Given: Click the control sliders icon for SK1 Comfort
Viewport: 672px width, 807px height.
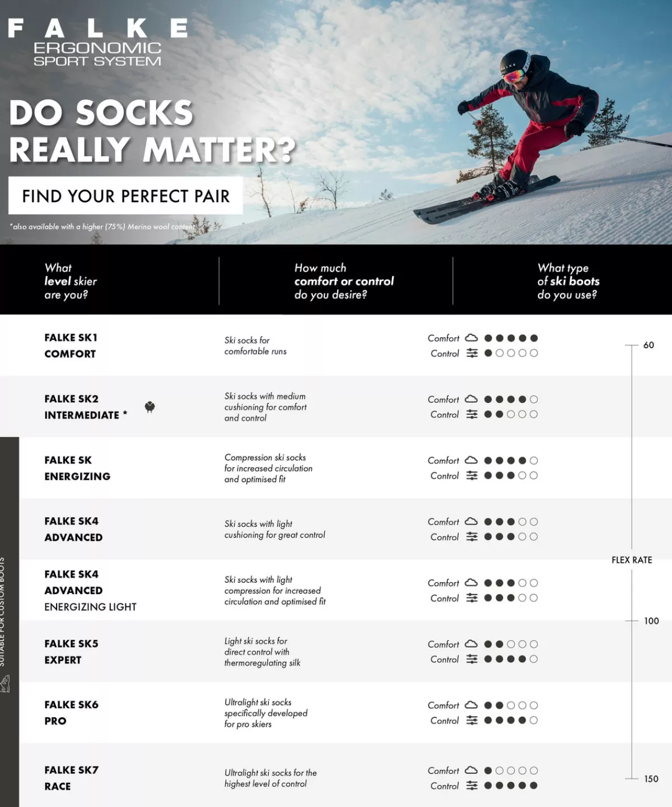Looking at the screenshot, I should pos(472,353).
